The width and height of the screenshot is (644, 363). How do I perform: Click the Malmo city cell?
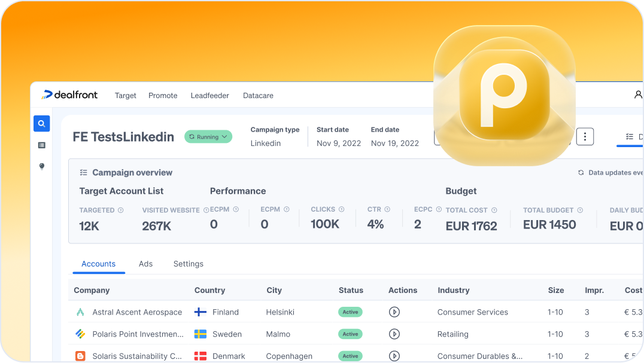click(278, 334)
